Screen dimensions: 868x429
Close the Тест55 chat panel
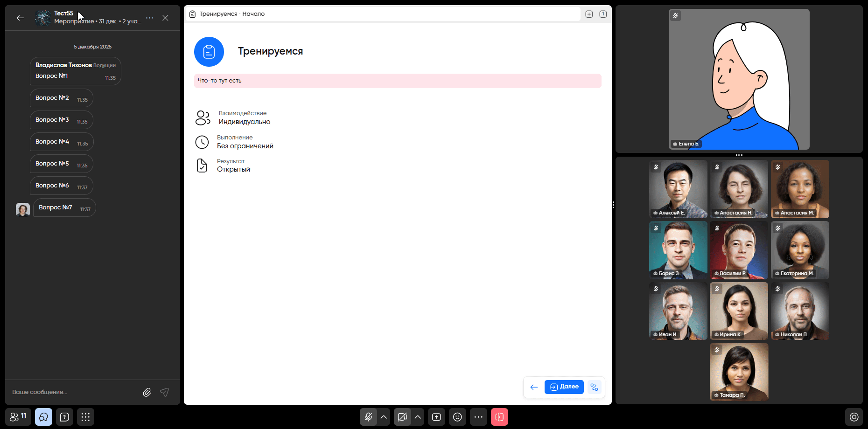165,18
